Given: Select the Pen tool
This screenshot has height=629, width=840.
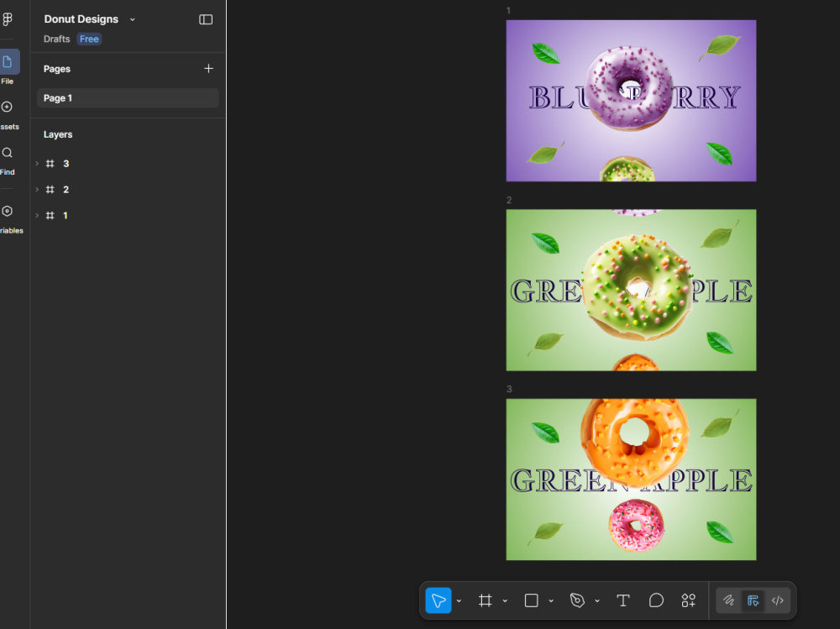Looking at the screenshot, I should tap(577, 600).
